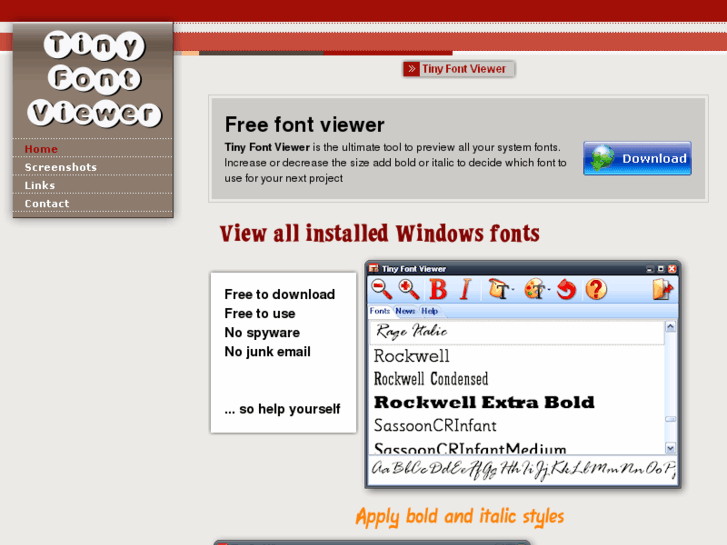Image resolution: width=727 pixels, height=545 pixels.
Task: Maximize the Tiny Font Viewer window
Action: (661, 269)
